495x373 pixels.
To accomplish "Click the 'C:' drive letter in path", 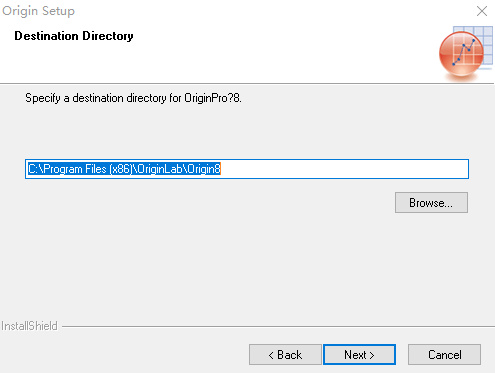I will coord(33,169).
